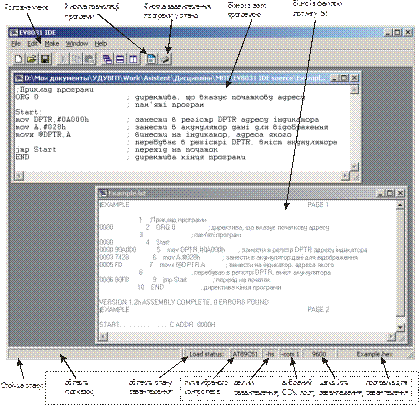Viewport: 420px width, 406px height.
Task: Minimize the source file editor window
Action: [x=335, y=78]
